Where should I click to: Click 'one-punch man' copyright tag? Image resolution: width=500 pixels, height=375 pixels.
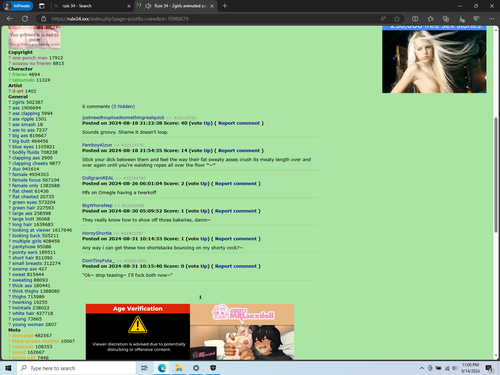(30, 58)
